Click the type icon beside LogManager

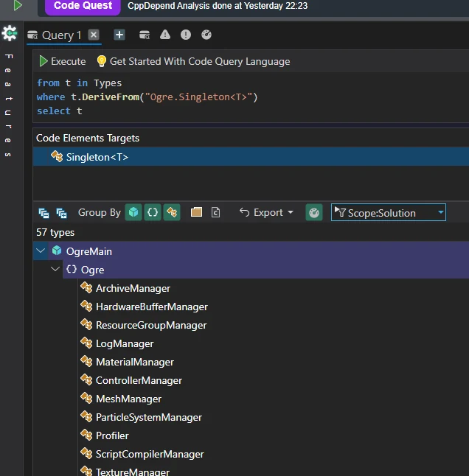[x=86, y=343]
